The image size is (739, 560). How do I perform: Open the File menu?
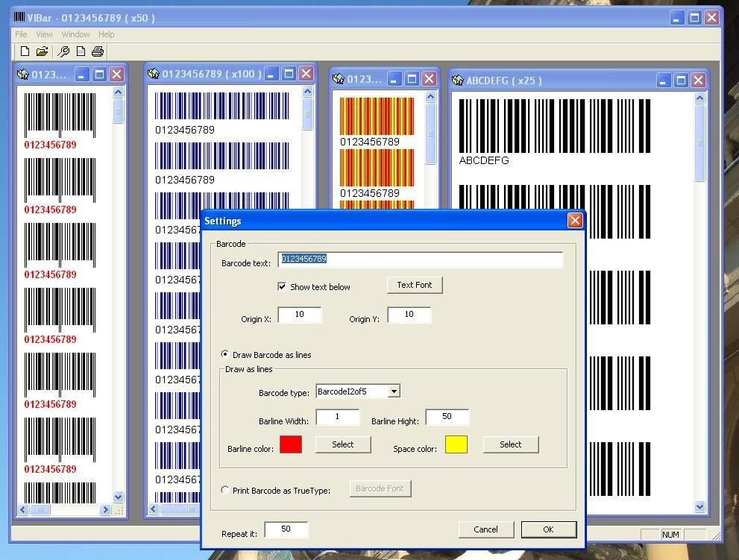coord(21,34)
